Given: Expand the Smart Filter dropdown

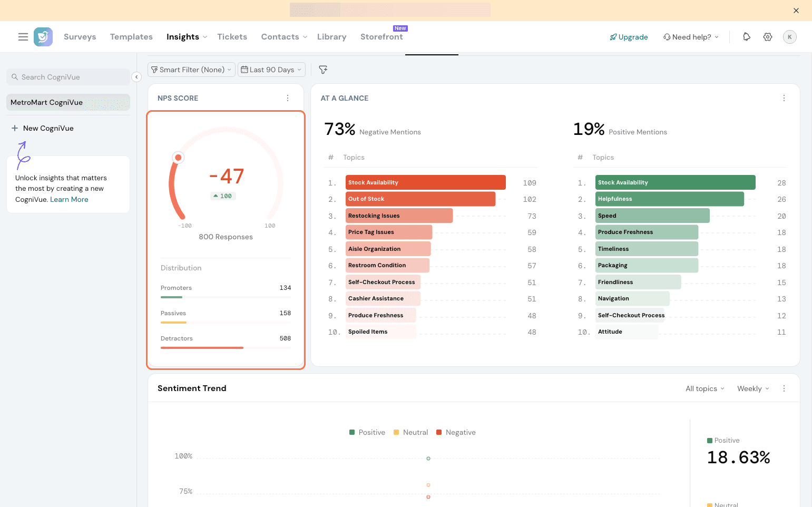Looking at the screenshot, I should pos(192,70).
